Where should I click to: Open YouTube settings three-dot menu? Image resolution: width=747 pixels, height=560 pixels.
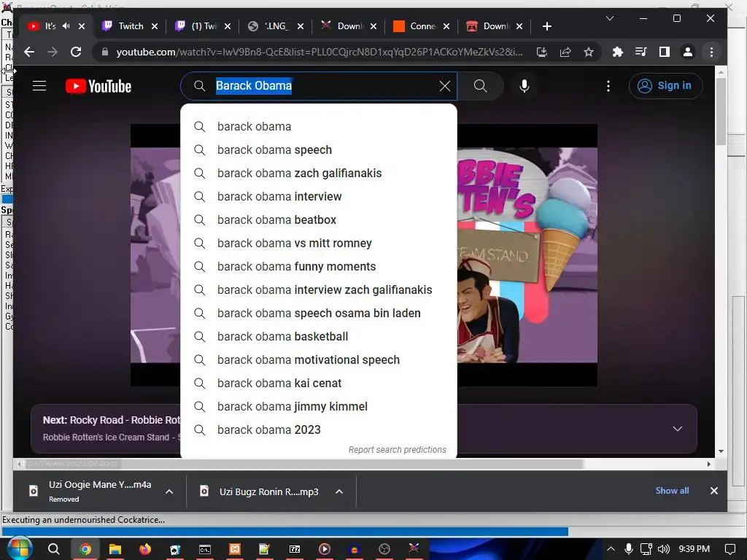tap(608, 86)
